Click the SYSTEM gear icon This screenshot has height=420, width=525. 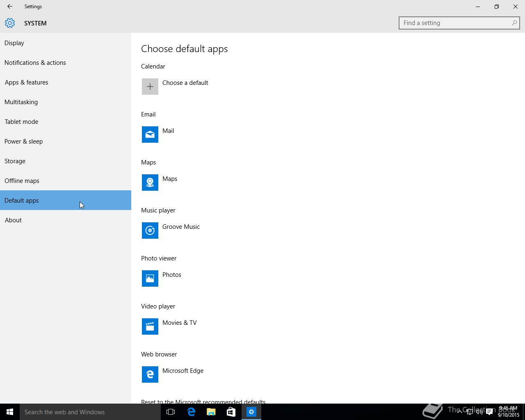coord(10,23)
